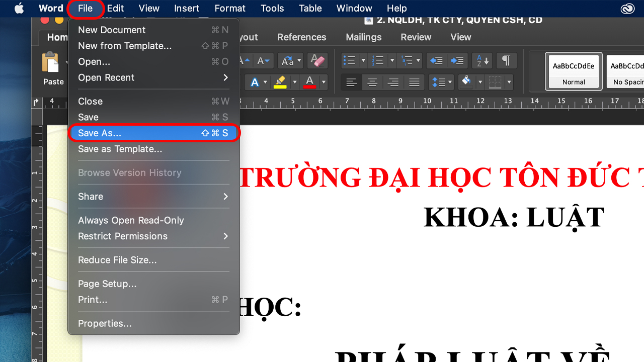Viewport: 644px width, 362px height.
Task: Open the Tools menu
Action: click(272, 9)
